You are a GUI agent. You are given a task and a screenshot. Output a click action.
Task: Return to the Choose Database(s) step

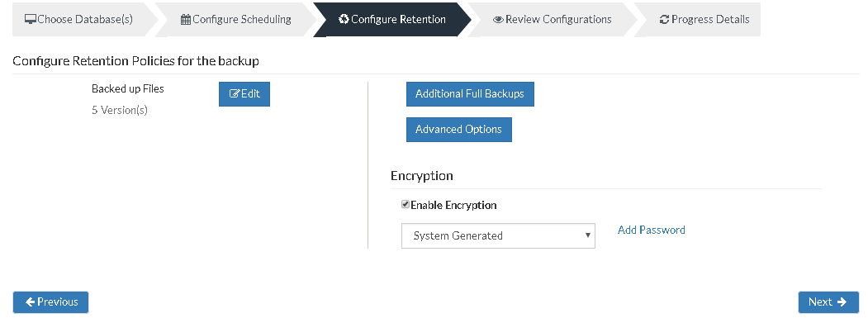pyautogui.click(x=79, y=19)
